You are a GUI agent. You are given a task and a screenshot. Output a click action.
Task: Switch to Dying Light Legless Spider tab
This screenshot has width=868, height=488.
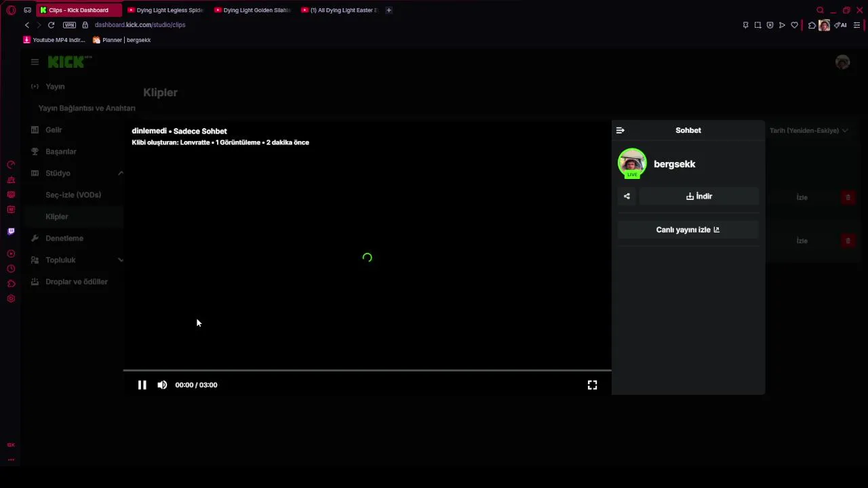[x=166, y=10]
